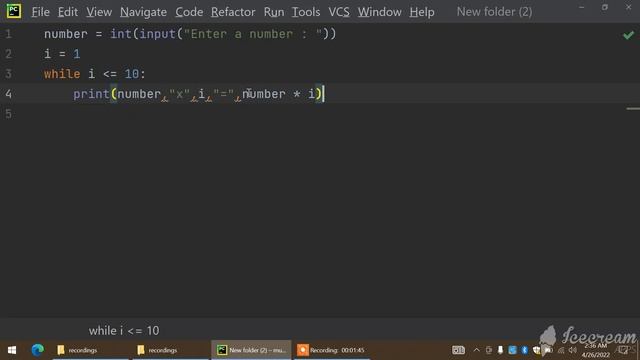Click the Wi-Fi network tray icon

[561, 350]
